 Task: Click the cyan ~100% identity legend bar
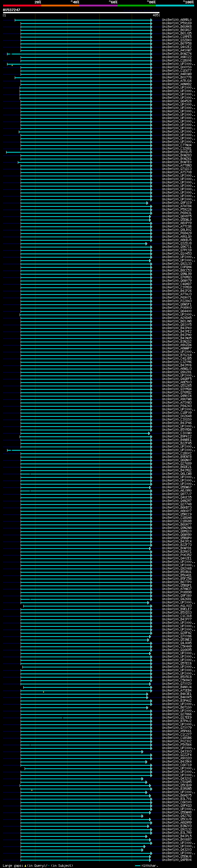pos(175,6)
